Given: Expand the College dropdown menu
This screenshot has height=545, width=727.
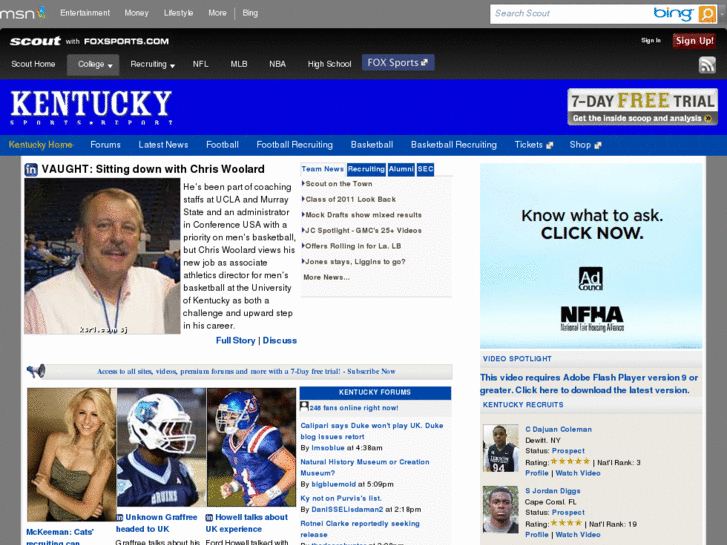Looking at the screenshot, I should click(93, 64).
